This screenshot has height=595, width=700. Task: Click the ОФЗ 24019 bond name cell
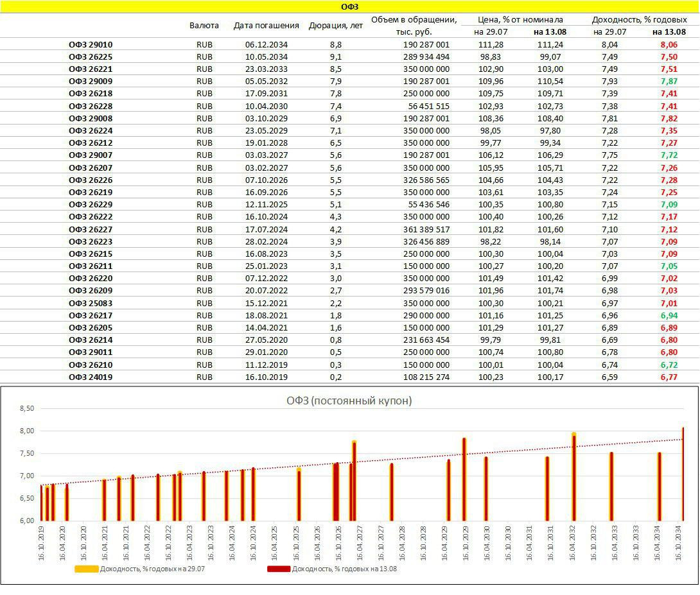(x=91, y=377)
